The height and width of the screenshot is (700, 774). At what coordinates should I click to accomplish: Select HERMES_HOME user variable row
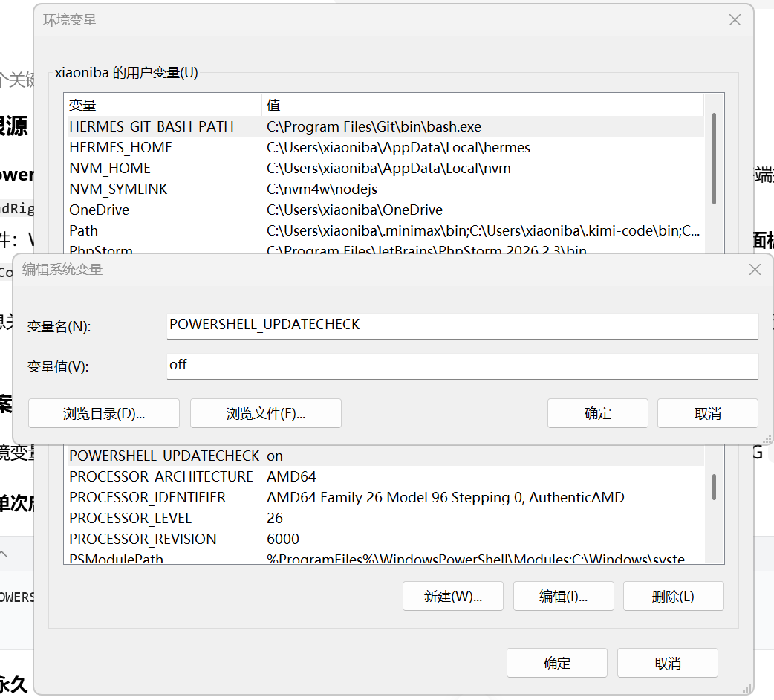(x=384, y=147)
